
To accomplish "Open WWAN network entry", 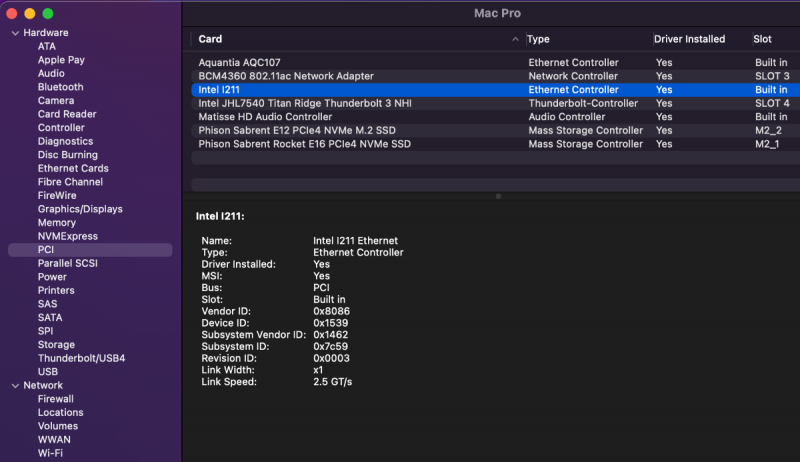I will coord(54,440).
